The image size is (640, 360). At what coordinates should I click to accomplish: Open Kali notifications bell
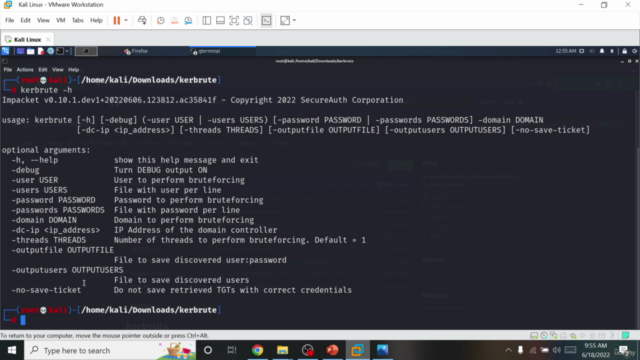(602, 51)
